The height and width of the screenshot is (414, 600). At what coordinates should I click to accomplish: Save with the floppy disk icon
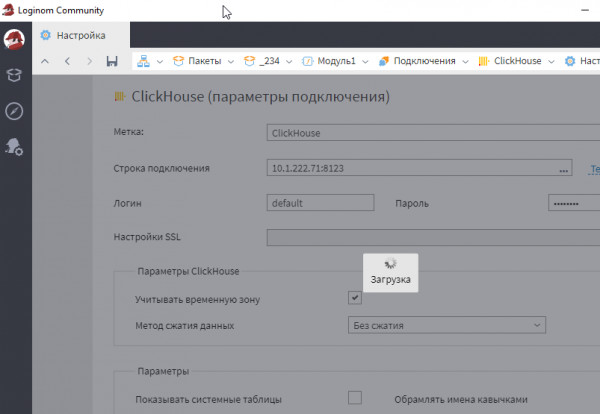(112, 61)
